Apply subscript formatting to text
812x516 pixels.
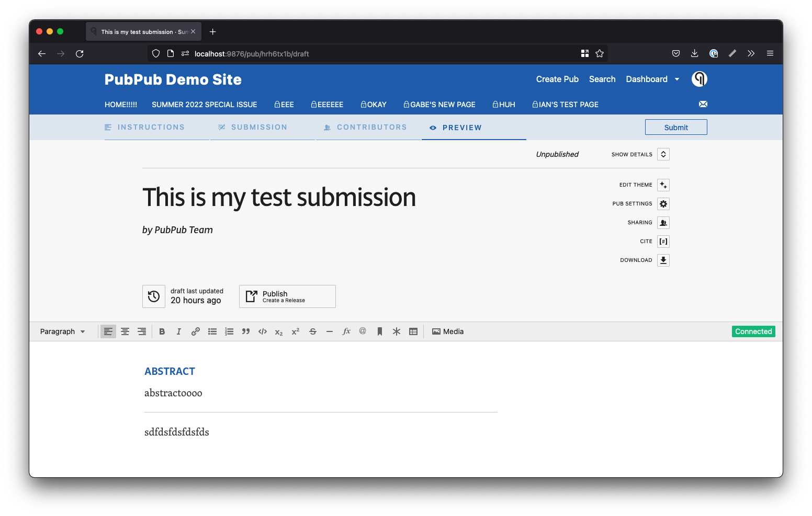[278, 331]
